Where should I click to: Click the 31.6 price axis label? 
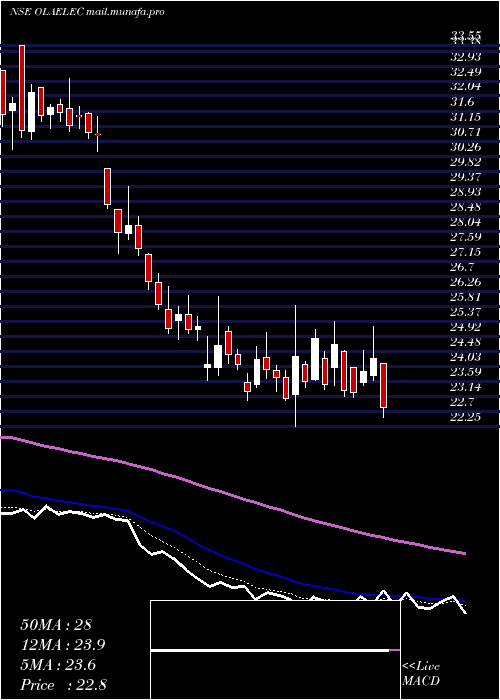pyautogui.click(x=462, y=102)
